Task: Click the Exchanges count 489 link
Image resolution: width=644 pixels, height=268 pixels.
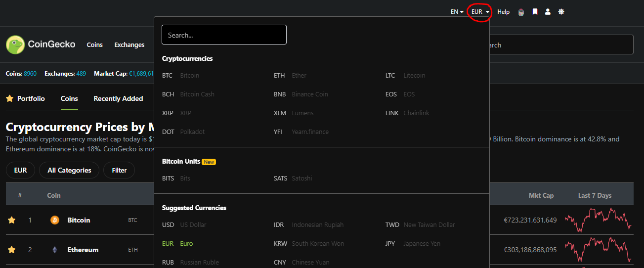Action: click(x=81, y=74)
